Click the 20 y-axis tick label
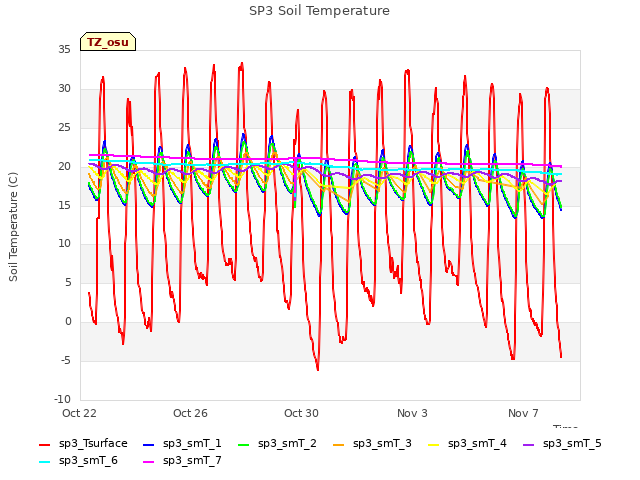Screen dimensions: 640x480 tap(64, 167)
